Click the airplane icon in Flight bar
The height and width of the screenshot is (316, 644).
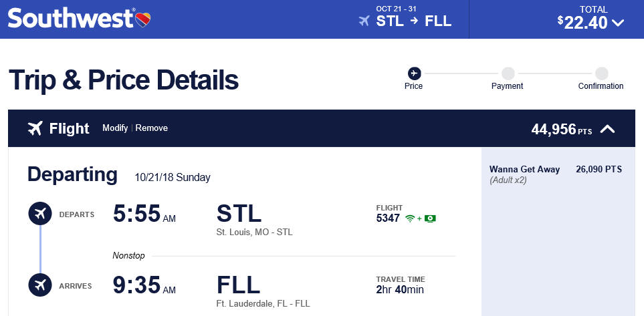(x=35, y=128)
